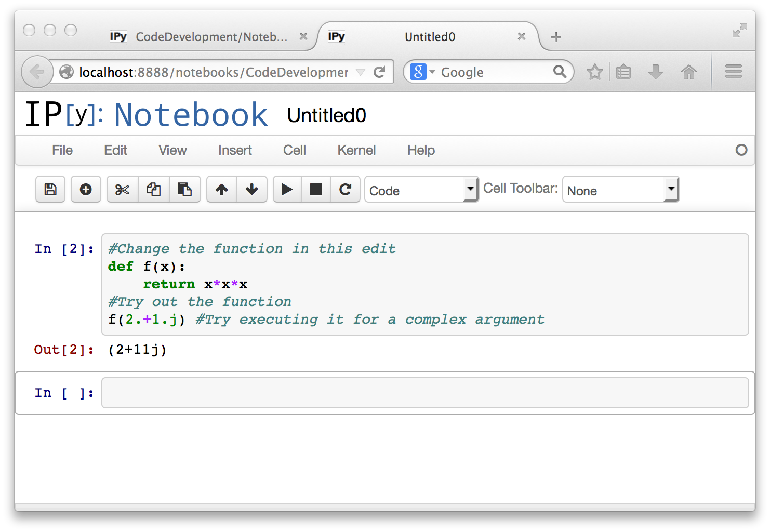Restart the kernel from toolbar icon
Screen dimensions: 770x532
pos(346,190)
